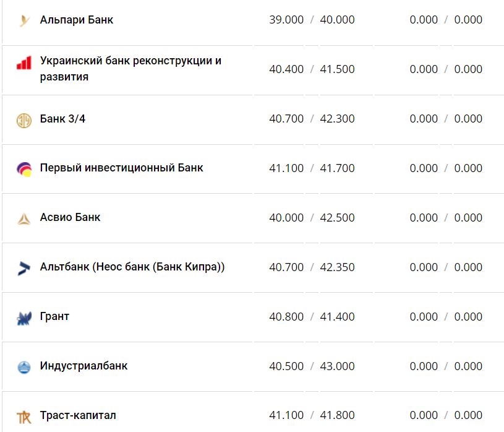Open the Альпари Банк link
504x432 pixels.
click(77, 20)
